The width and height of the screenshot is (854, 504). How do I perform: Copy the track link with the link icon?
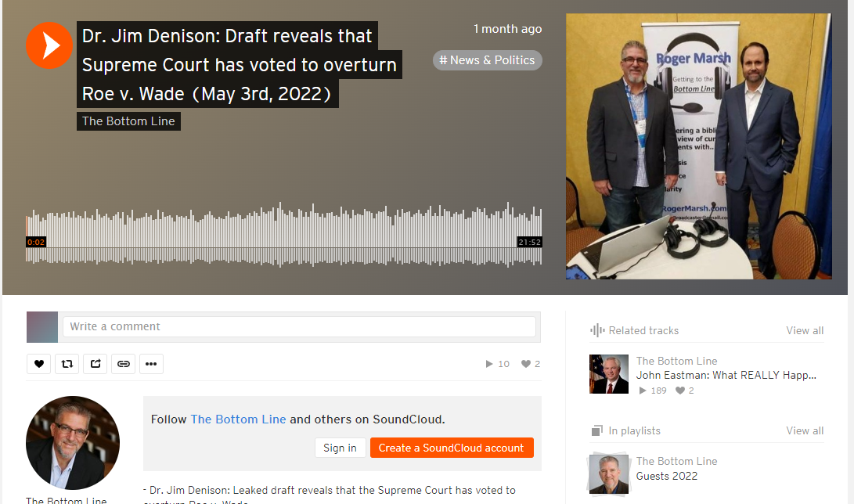coord(124,364)
